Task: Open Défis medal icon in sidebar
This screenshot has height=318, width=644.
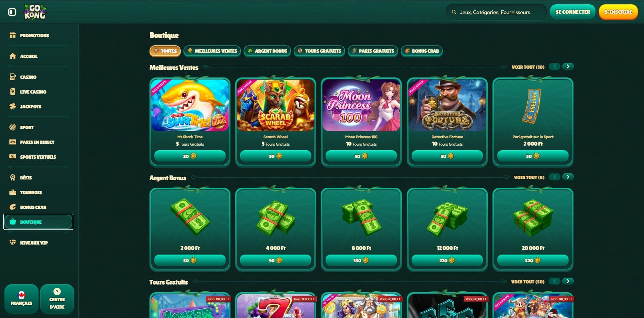Action: 13,177
